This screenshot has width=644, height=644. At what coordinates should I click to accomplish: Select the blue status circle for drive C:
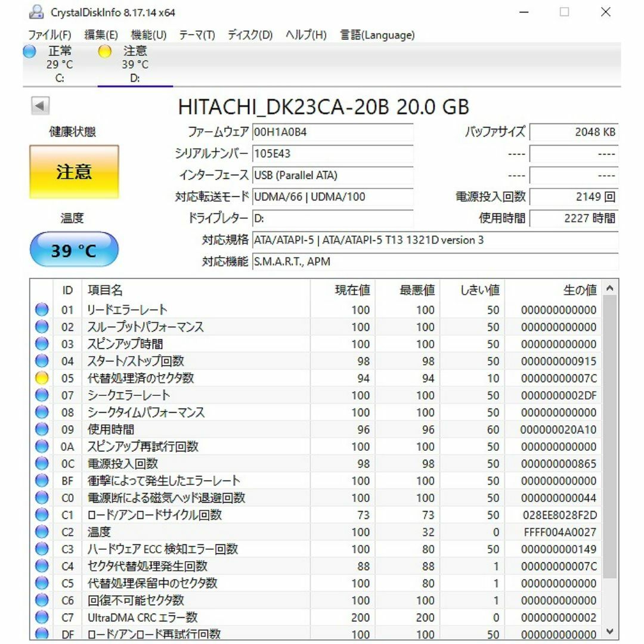pos(30,51)
